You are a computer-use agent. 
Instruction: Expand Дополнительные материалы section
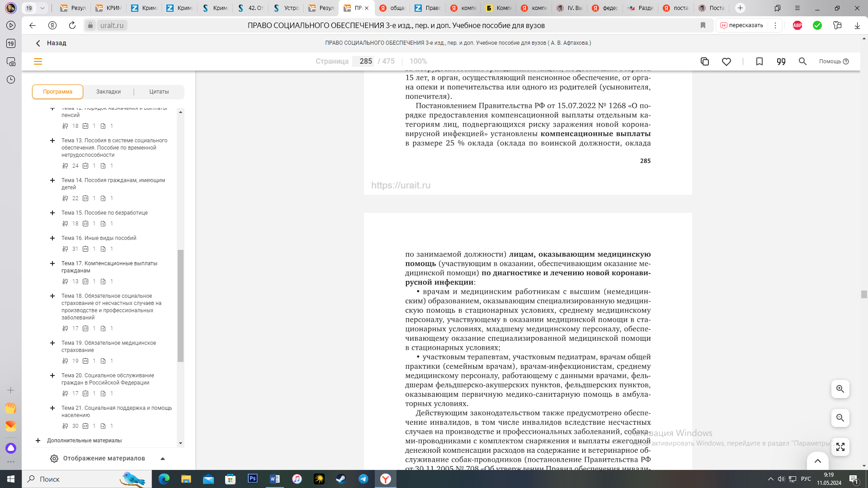[38, 441]
